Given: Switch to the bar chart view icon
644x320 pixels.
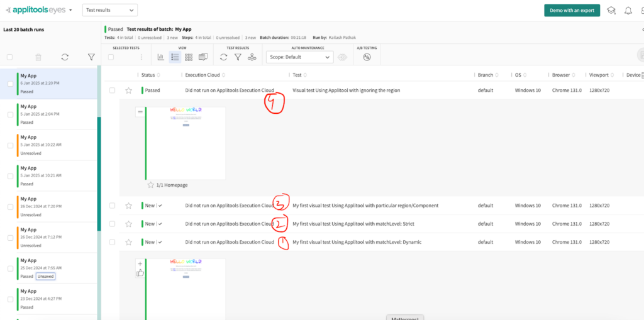Looking at the screenshot, I should point(161,57).
